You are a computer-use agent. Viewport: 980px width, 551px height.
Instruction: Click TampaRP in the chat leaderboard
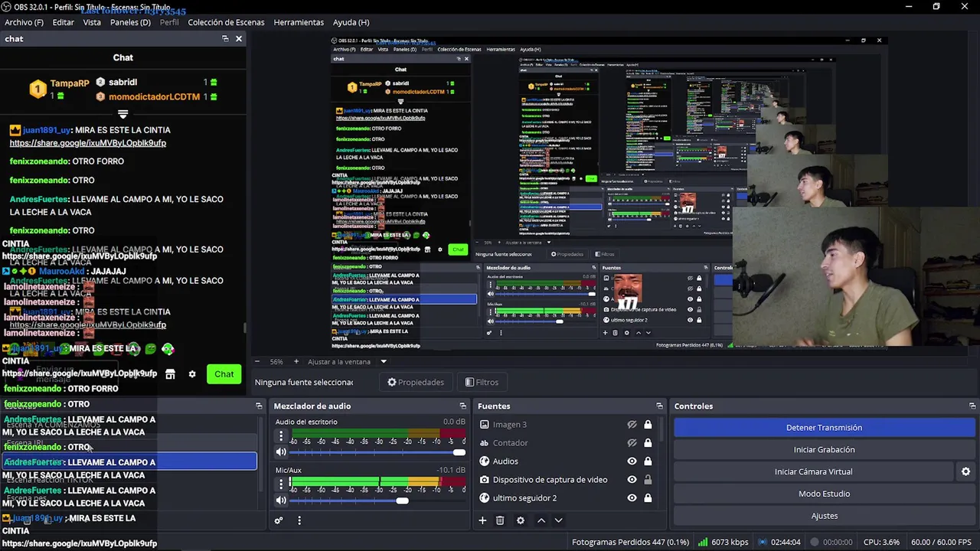(70, 83)
